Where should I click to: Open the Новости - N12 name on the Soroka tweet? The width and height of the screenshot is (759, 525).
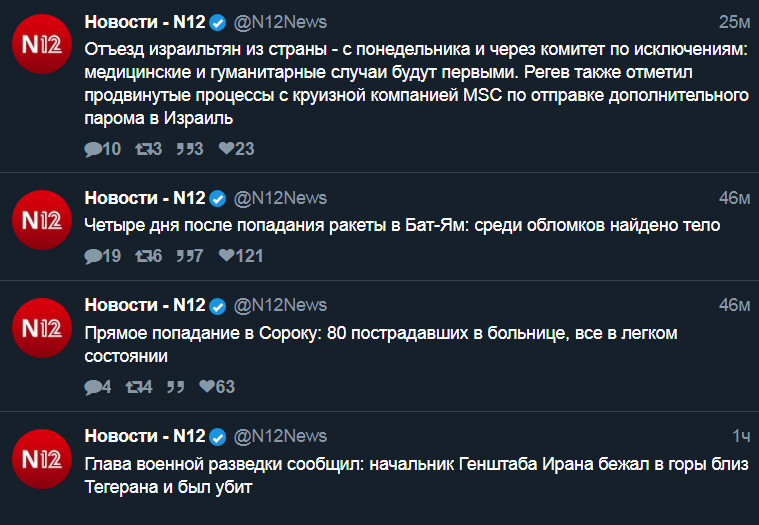[x=145, y=305]
